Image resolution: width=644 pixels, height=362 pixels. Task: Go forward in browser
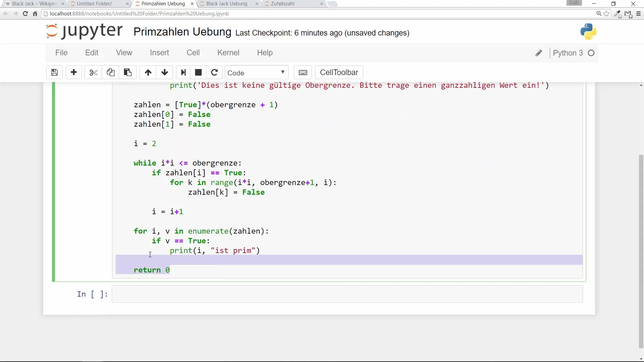(x=15, y=14)
